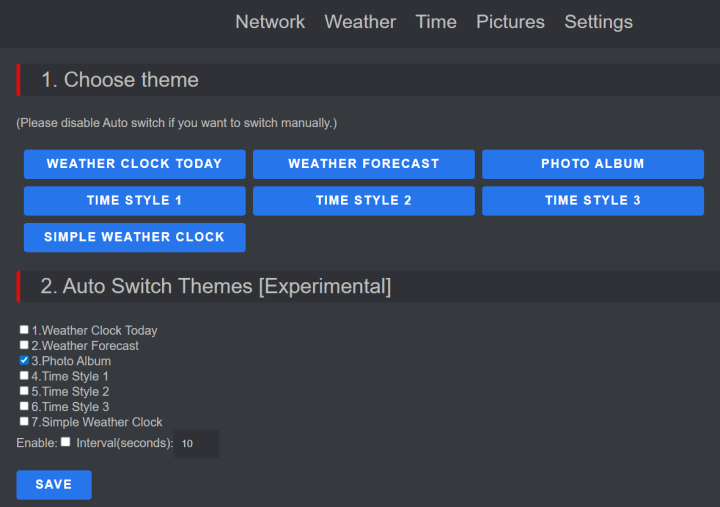
Task: Open the Weather tab
Action: tap(360, 22)
